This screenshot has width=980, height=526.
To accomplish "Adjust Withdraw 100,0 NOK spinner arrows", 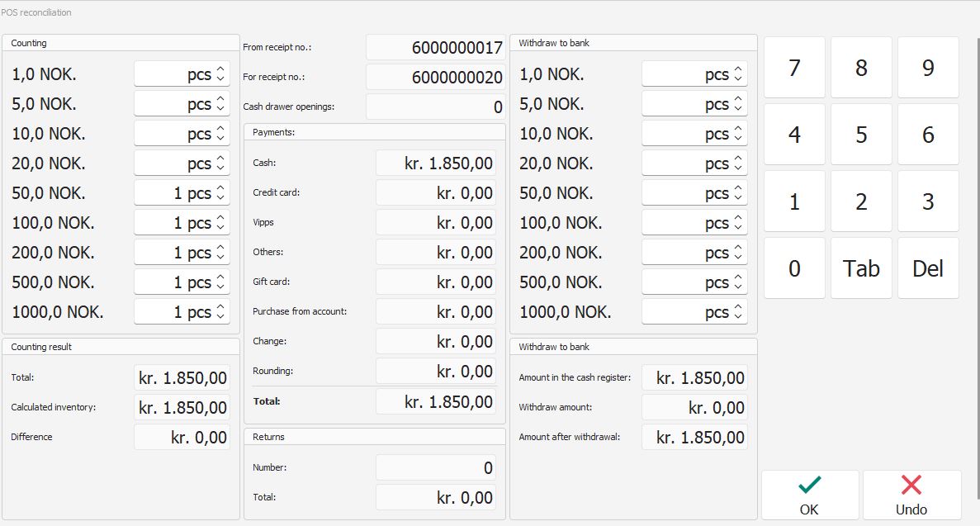I will [x=738, y=223].
